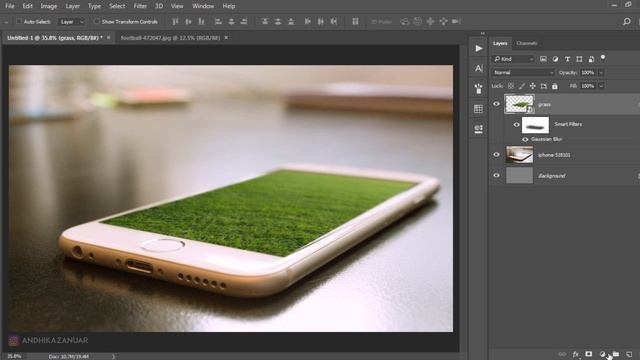This screenshot has height=360, width=640.
Task: Add a layer mask icon
Action: click(589, 354)
